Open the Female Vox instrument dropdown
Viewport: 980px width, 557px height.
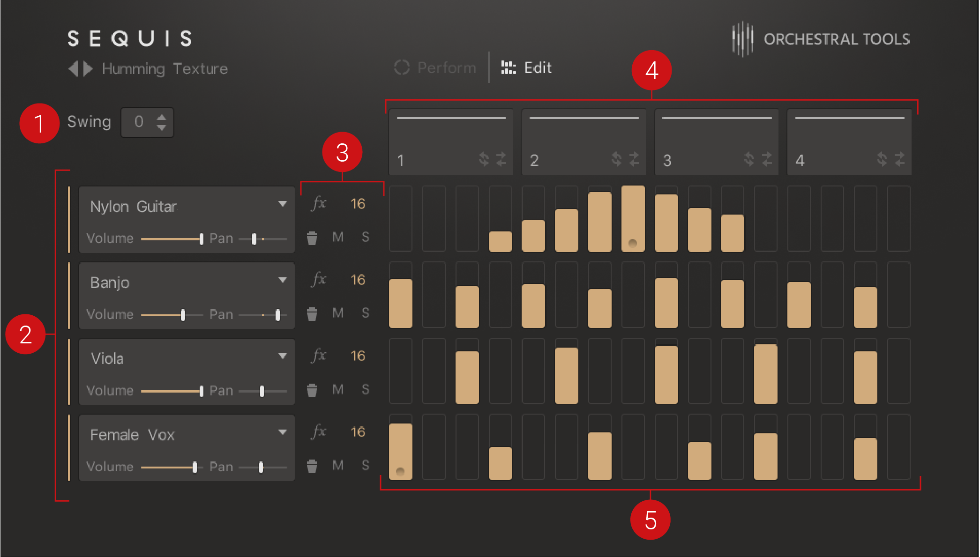282,432
